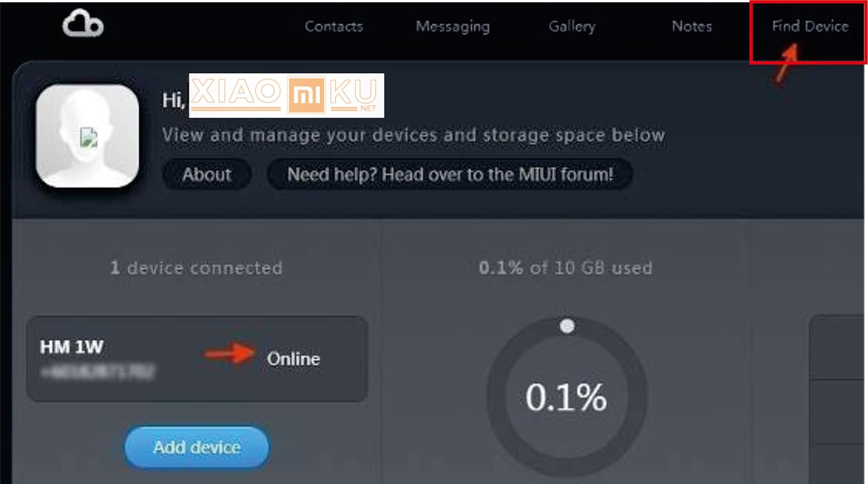Viewport: 868px width, 484px height.
Task: Open Find Device in top navigation
Action: coord(810,26)
